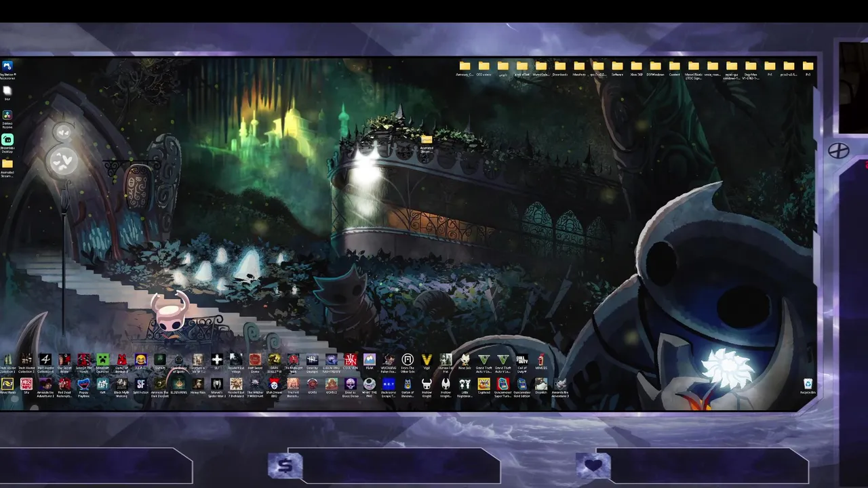Launch ENA Dream BBQ shortcut
The height and width of the screenshot is (488, 868).
pyautogui.click(x=274, y=387)
